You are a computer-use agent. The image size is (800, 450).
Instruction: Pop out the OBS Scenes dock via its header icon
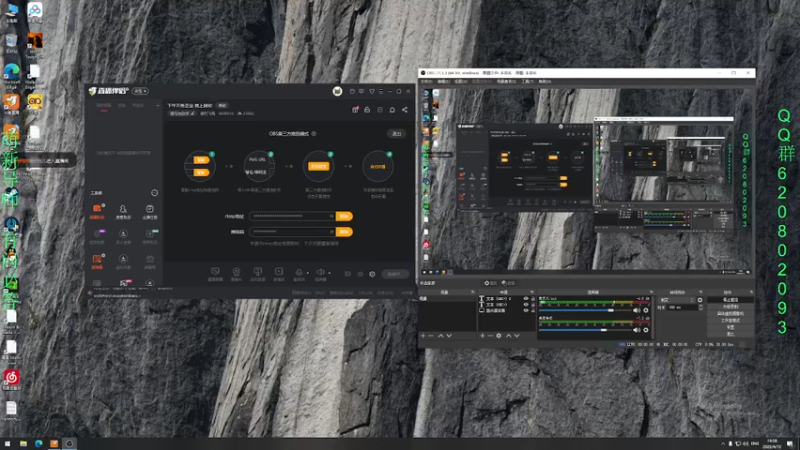click(472, 292)
